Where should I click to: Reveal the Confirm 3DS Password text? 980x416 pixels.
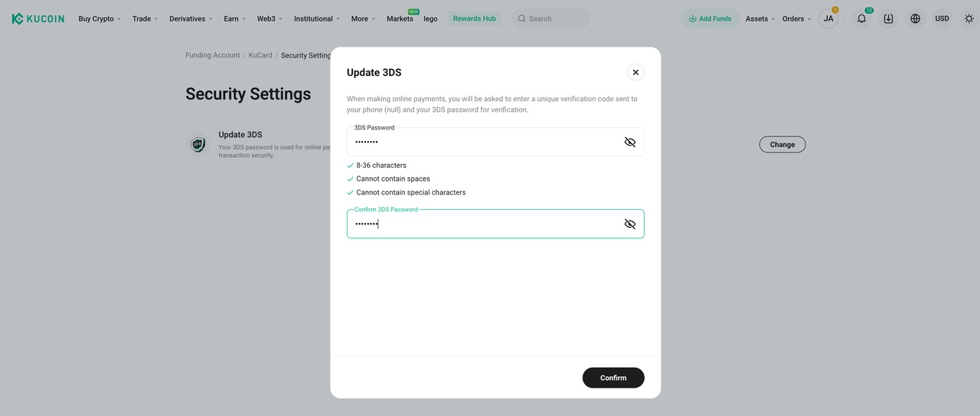coord(629,224)
